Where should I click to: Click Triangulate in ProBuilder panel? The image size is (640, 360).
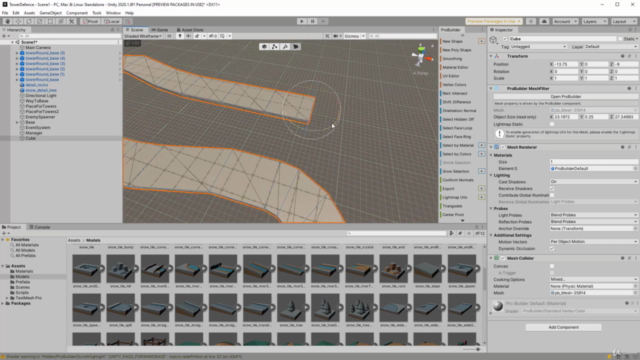[452, 206]
